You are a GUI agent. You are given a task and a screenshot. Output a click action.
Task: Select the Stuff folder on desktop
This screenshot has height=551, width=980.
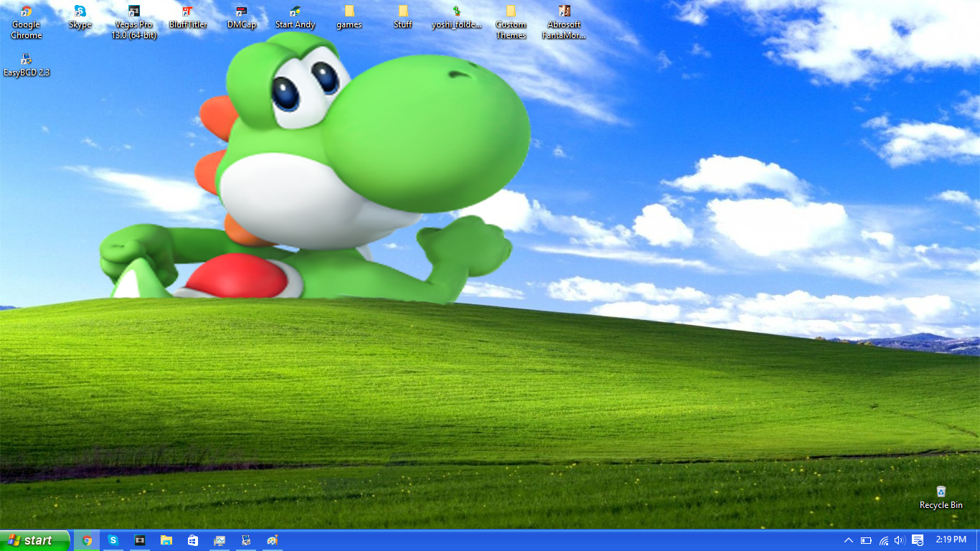coord(403,17)
